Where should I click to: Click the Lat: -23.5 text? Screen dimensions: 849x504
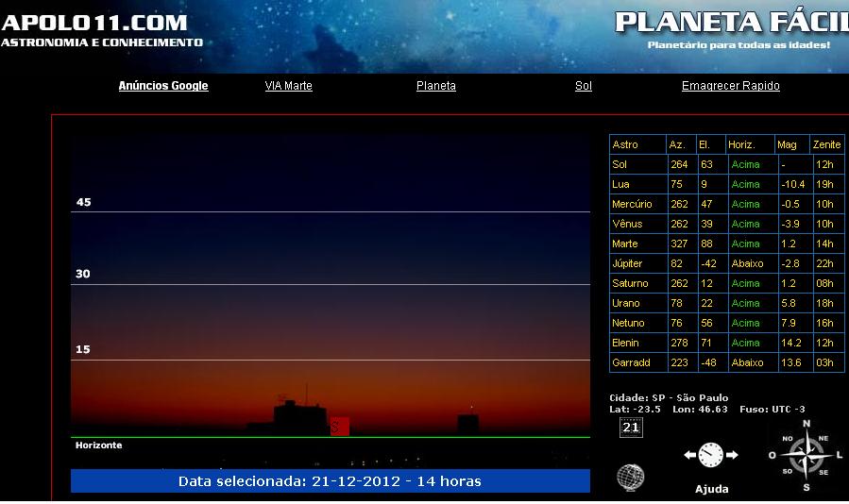(635, 410)
